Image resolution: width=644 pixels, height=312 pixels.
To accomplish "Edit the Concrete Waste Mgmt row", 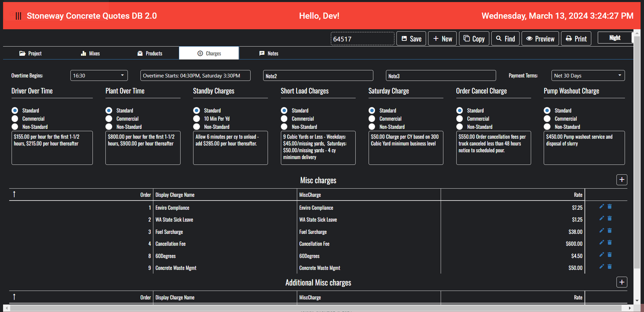I will click(601, 266).
